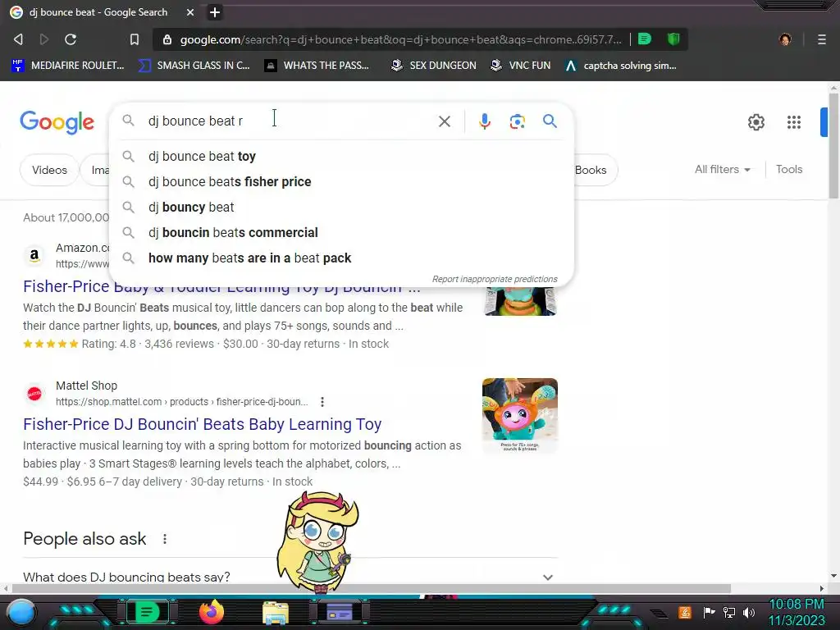Open the browser profile avatar
This screenshot has width=840, height=630.
coord(785,39)
